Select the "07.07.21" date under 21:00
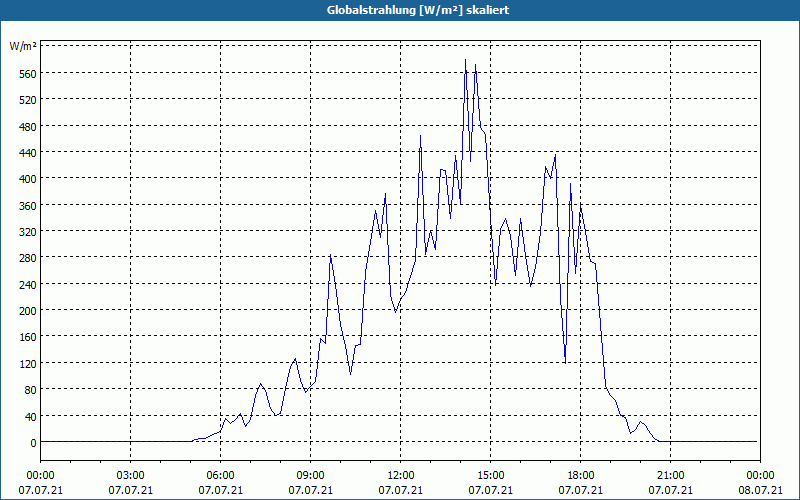This screenshot has height=500, width=800. click(x=670, y=490)
